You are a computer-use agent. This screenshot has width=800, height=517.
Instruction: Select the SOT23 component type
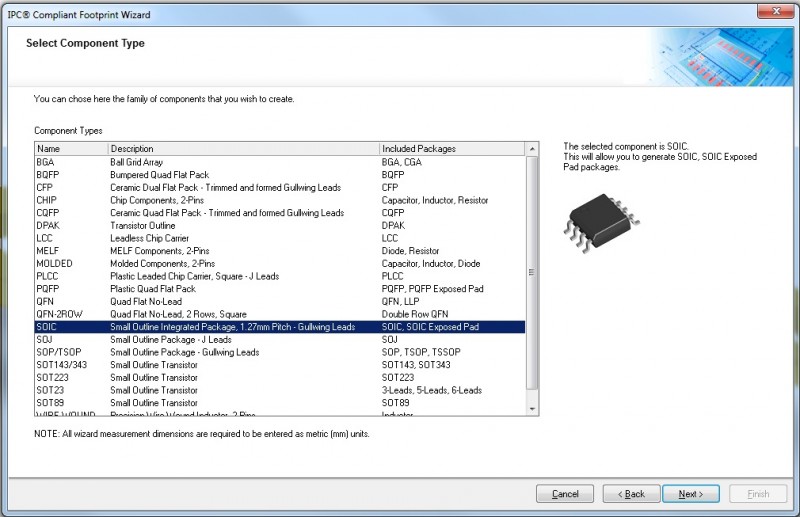(280, 390)
